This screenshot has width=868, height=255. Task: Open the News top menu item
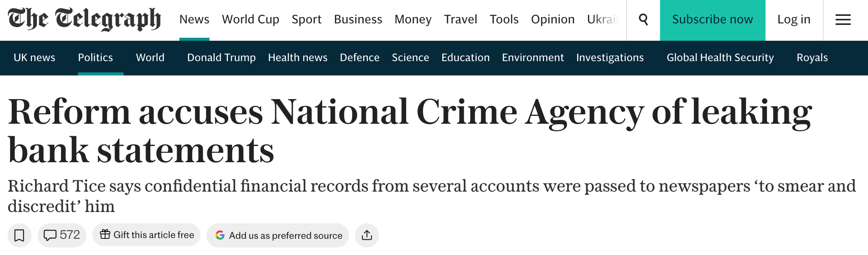coord(194,19)
